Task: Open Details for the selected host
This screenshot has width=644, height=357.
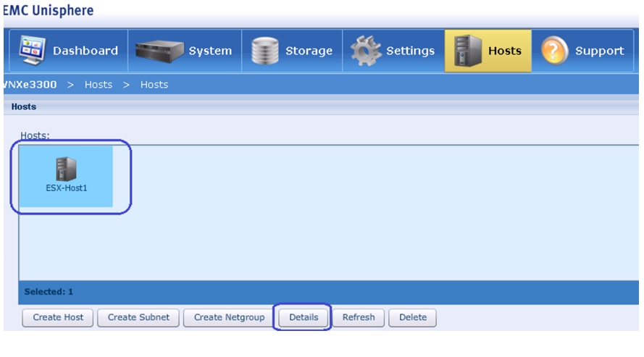Action: click(304, 318)
